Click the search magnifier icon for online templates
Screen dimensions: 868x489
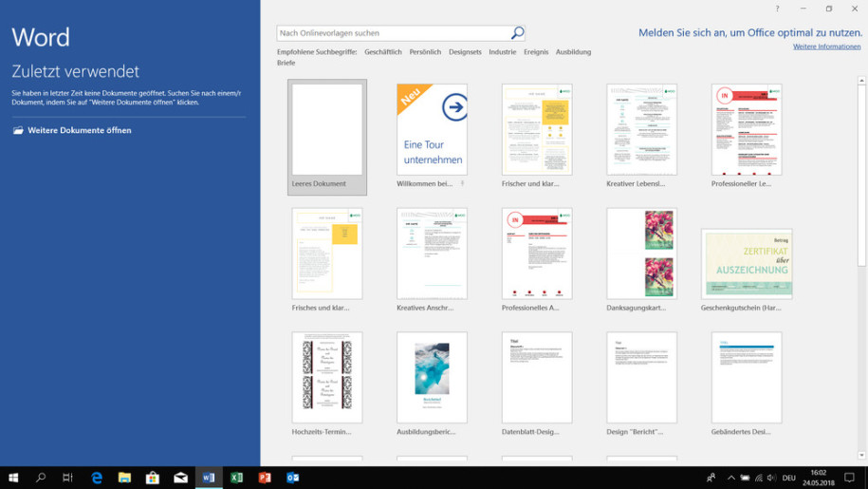click(x=517, y=32)
